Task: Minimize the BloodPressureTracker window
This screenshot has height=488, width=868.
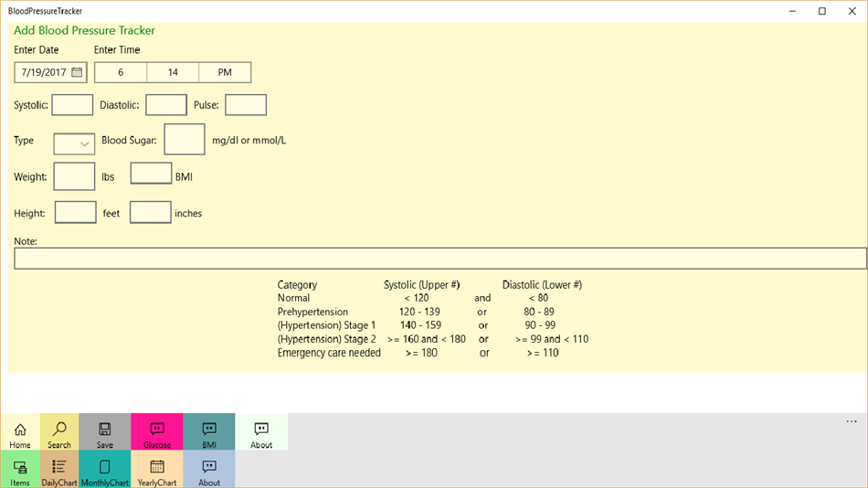Action: 793,11
